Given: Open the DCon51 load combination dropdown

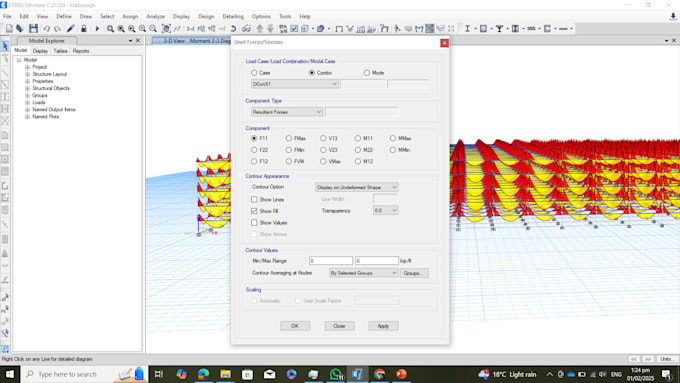Looking at the screenshot, I should [x=294, y=84].
